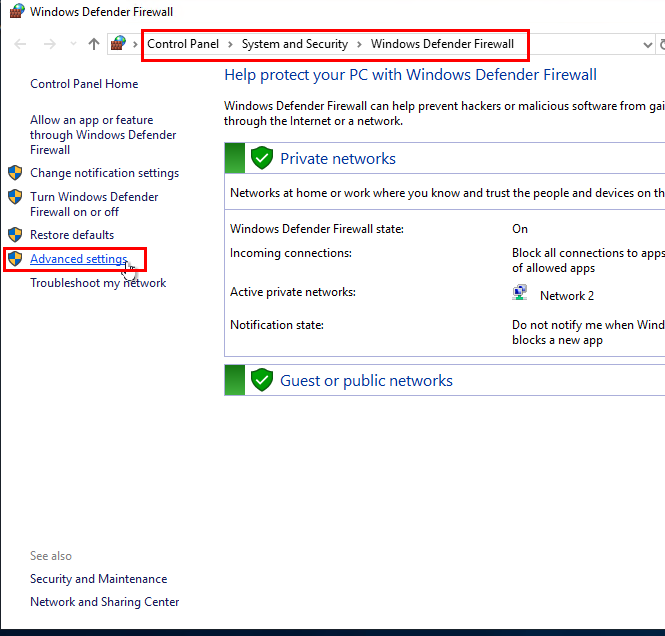Image resolution: width=665 pixels, height=636 pixels.
Task: Click the shield icon beside Restore defaults
Action: pyautogui.click(x=15, y=234)
